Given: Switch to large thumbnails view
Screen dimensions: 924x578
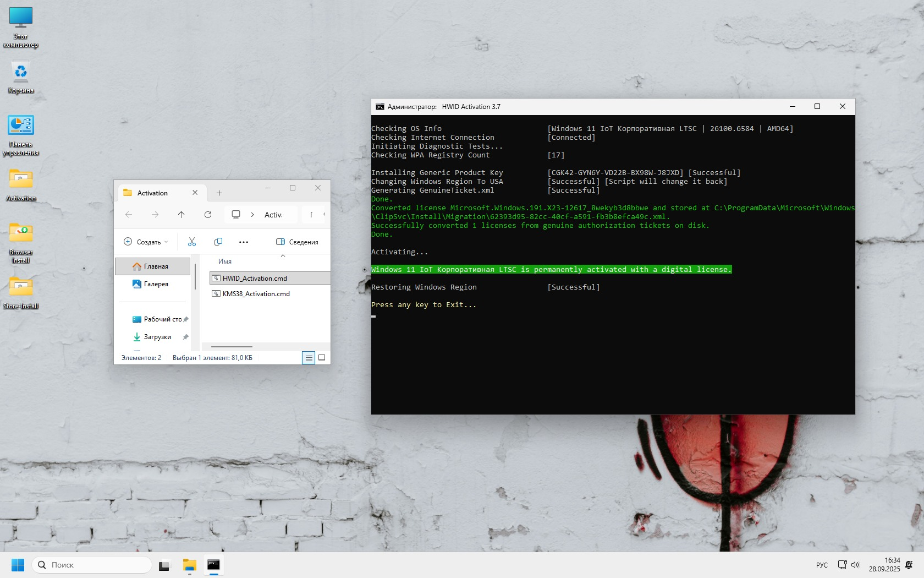Looking at the screenshot, I should tap(322, 358).
